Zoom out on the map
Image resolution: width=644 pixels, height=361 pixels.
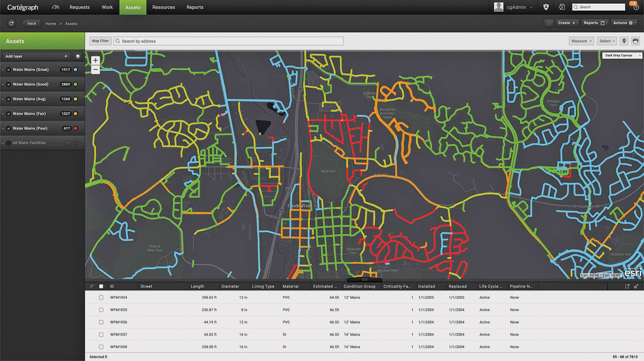(x=96, y=70)
